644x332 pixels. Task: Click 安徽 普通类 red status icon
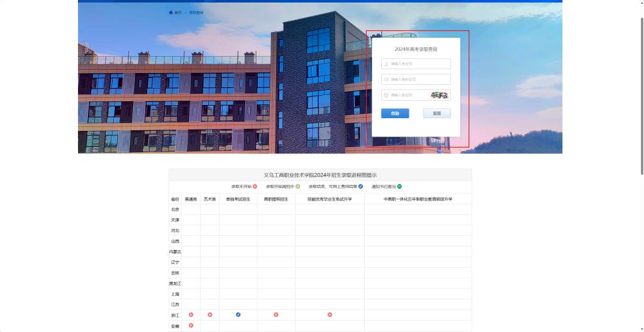(x=191, y=326)
